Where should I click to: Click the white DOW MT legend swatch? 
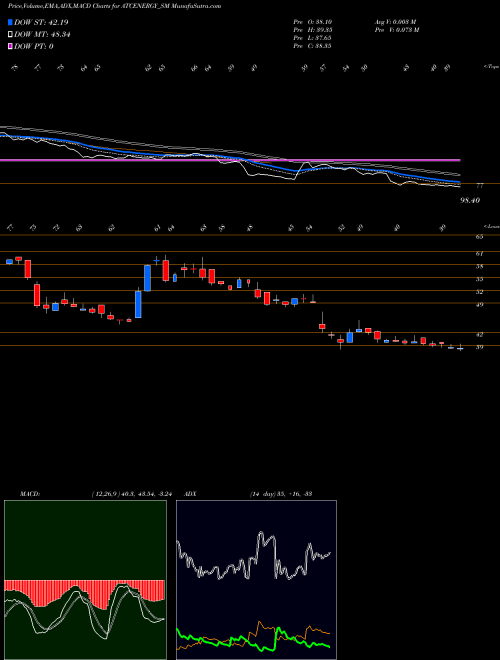10,35
